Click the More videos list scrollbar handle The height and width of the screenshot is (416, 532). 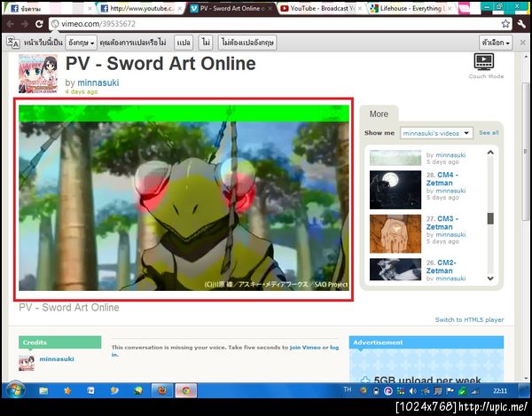coord(490,218)
